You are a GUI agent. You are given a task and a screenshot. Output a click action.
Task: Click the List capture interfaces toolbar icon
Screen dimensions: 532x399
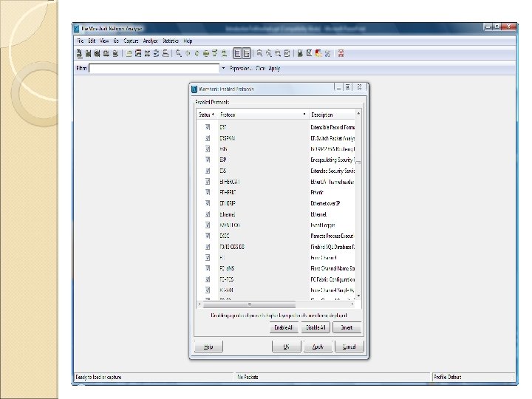pyautogui.click(x=79, y=54)
